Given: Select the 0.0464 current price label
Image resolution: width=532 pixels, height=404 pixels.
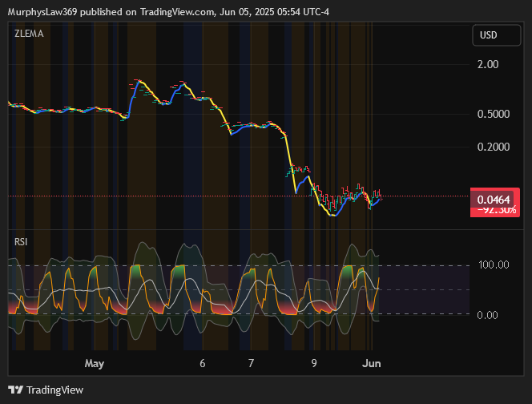Looking at the screenshot, I should tap(494, 200).
